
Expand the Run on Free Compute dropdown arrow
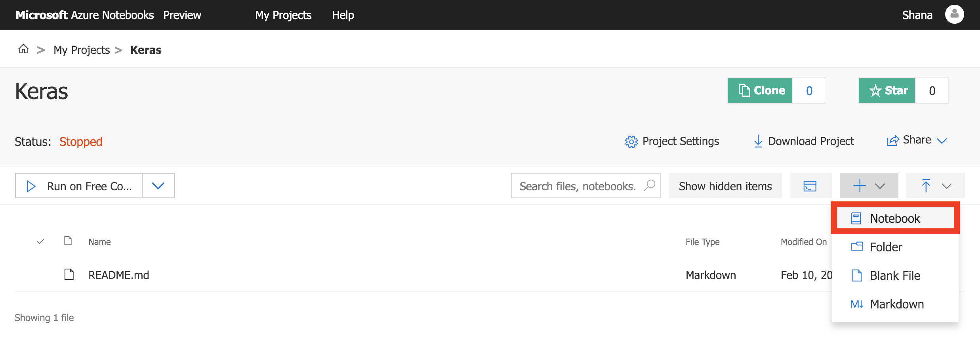(x=158, y=186)
